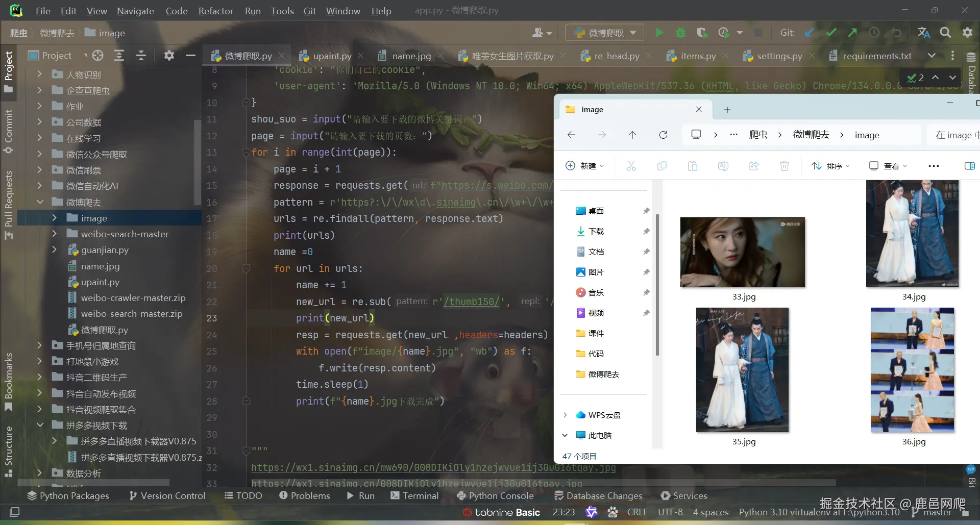Click the sinaimg mw690 URL link in editor
Viewport: 980px width, 525px height.
pyautogui.click(x=433, y=467)
